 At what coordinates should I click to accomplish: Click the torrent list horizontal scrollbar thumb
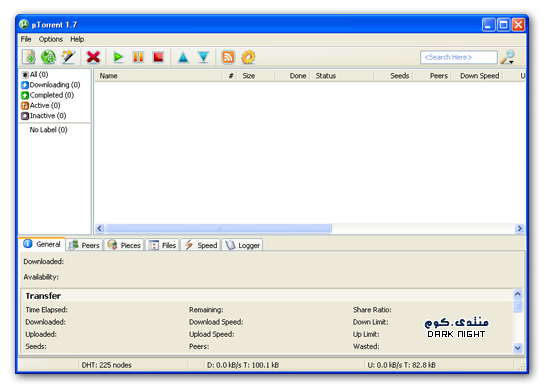219,228
